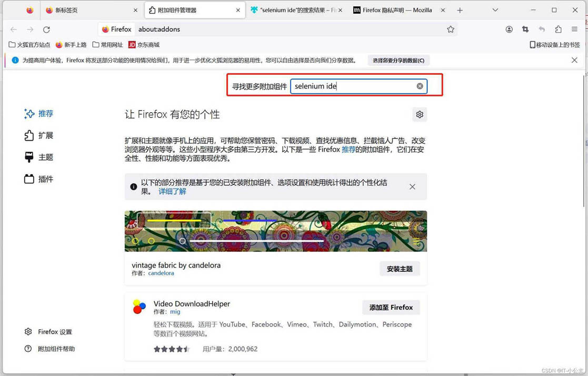The height and width of the screenshot is (376, 588).
Task: Click the vintage fabric theme preview image
Action: pos(276,231)
